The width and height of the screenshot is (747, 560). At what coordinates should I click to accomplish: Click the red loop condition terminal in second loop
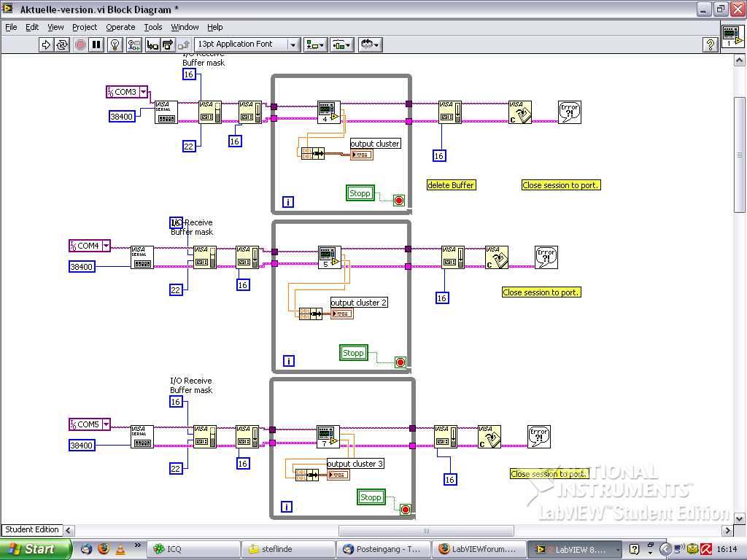point(400,362)
